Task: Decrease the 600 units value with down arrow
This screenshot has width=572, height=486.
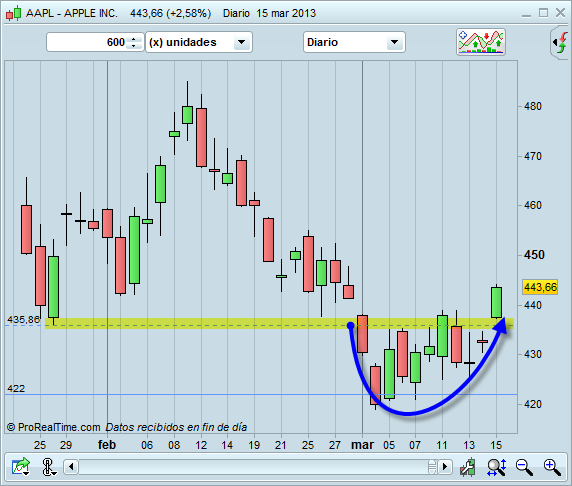Action: click(134, 46)
